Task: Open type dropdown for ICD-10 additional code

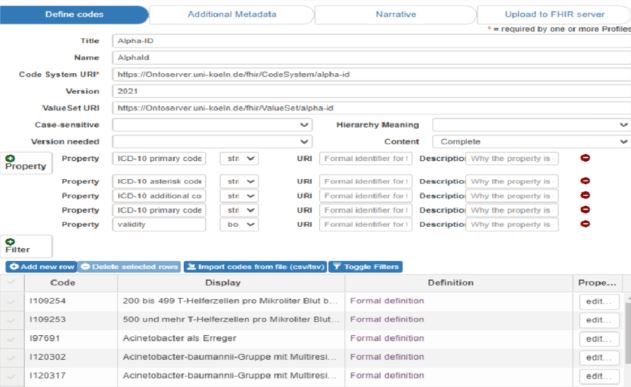Action: (239, 196)
